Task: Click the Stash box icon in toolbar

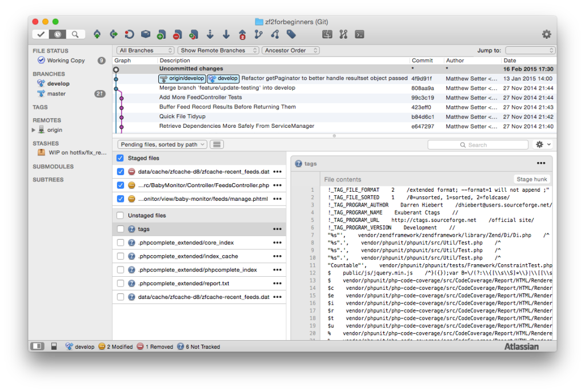Action: point(146,34)
